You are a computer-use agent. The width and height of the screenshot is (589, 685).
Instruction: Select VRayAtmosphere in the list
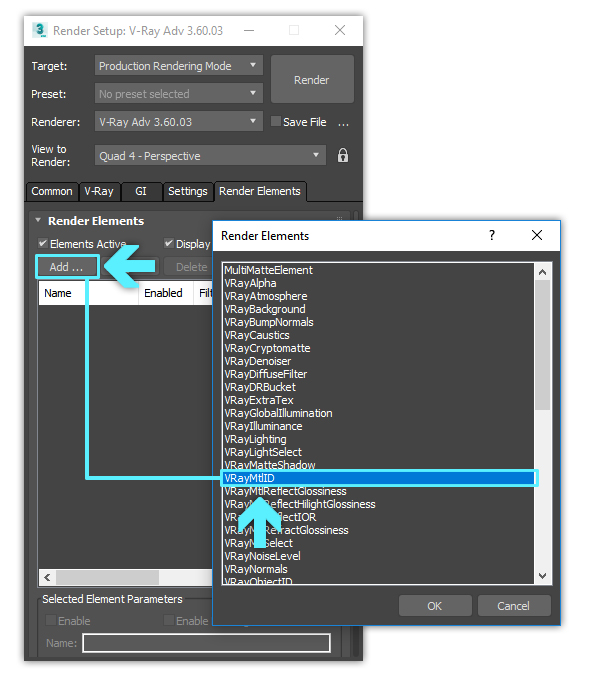tap(378, 296)
